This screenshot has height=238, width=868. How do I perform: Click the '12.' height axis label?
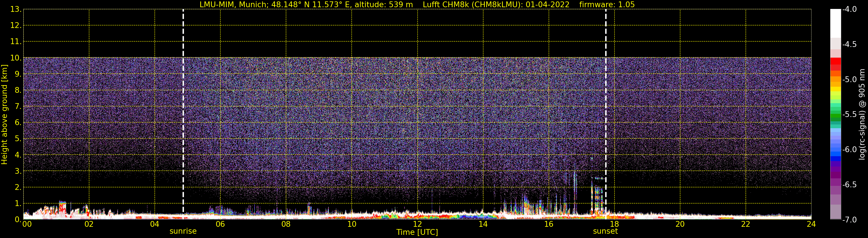click(x=16, y=25)
